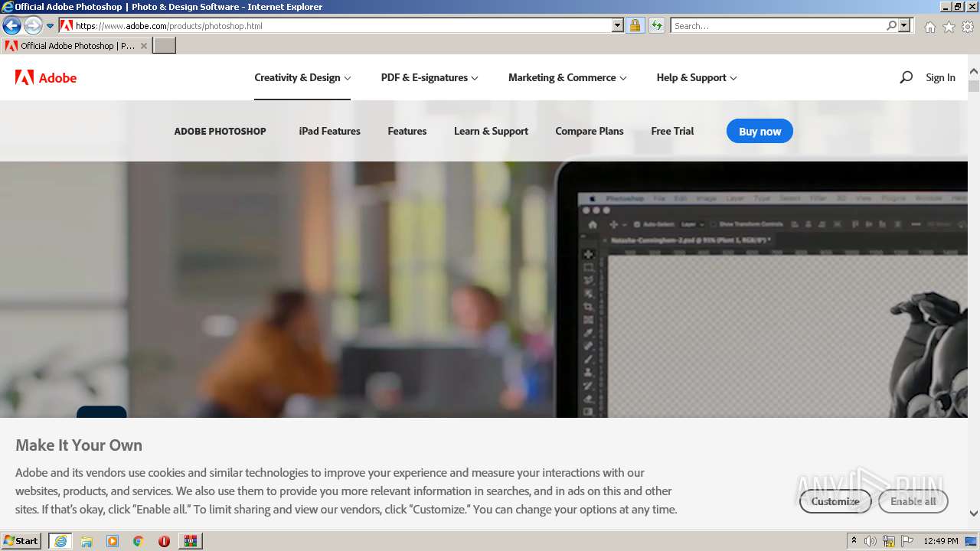Click the Home icon in Internet Explorer
This screenshot has width=980, height=551.
(929, 26)
